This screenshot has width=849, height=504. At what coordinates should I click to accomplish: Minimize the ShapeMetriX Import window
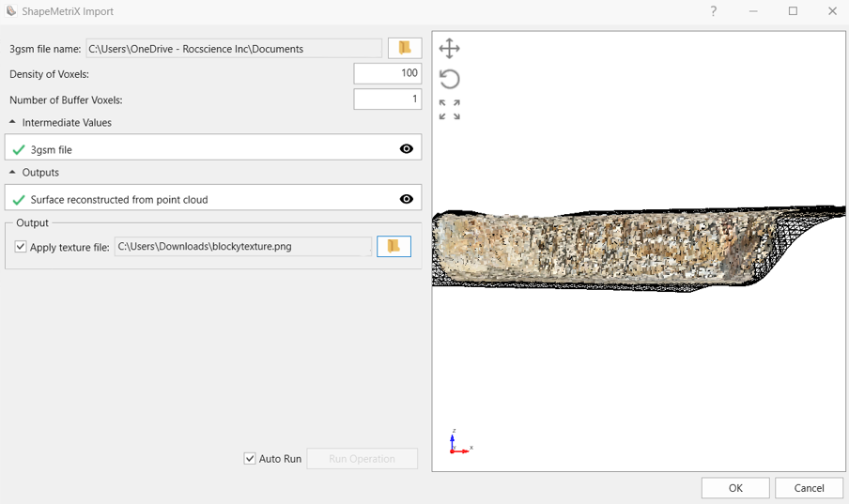point(753,11)
